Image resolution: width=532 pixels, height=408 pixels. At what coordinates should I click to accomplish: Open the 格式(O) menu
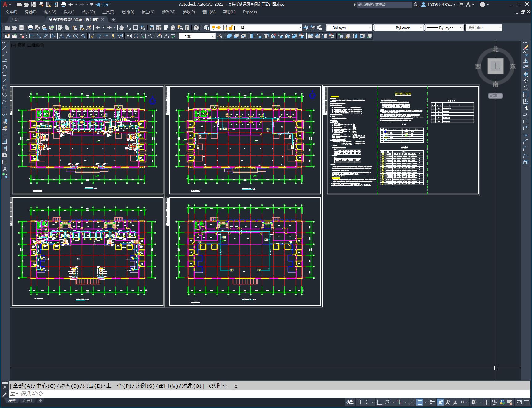88,12
